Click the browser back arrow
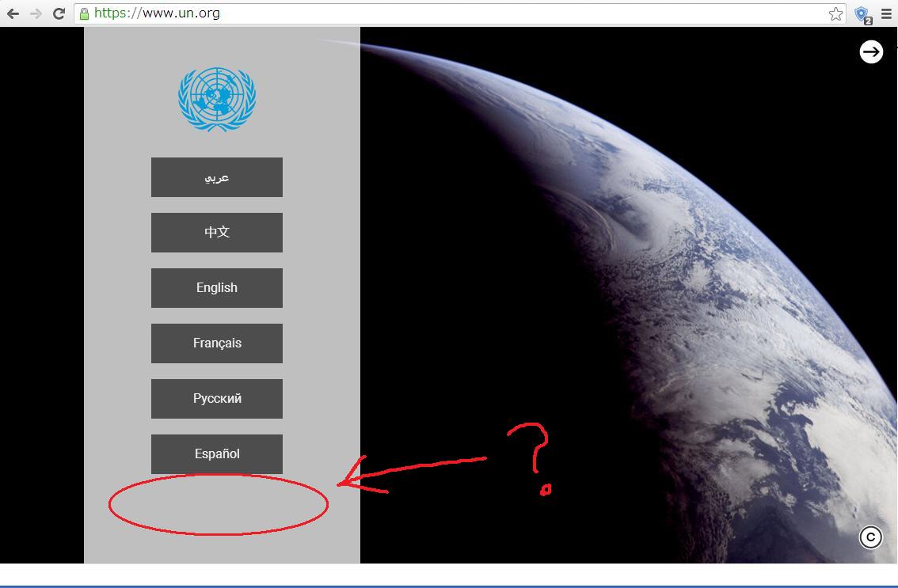 [x=13, y=13]
